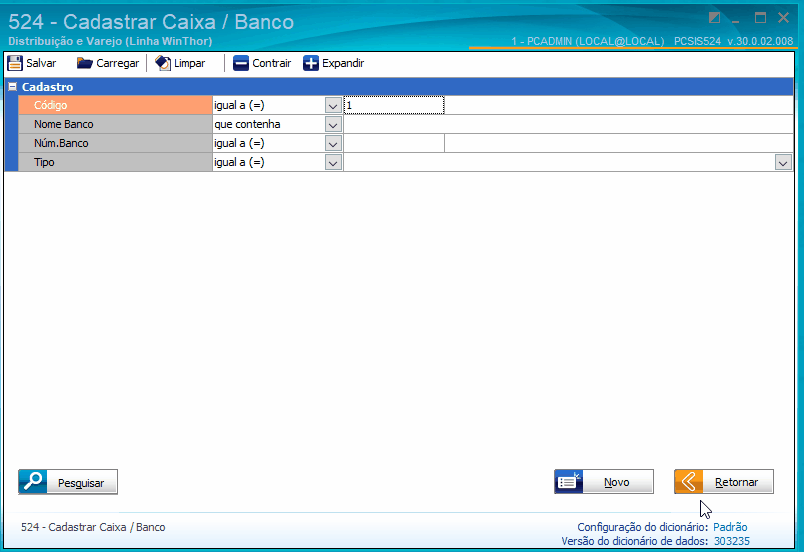Click the 'Configuração do dicionário:' label
The height and width of the screenshot is (552, 804).
click(x=643, y=527)
